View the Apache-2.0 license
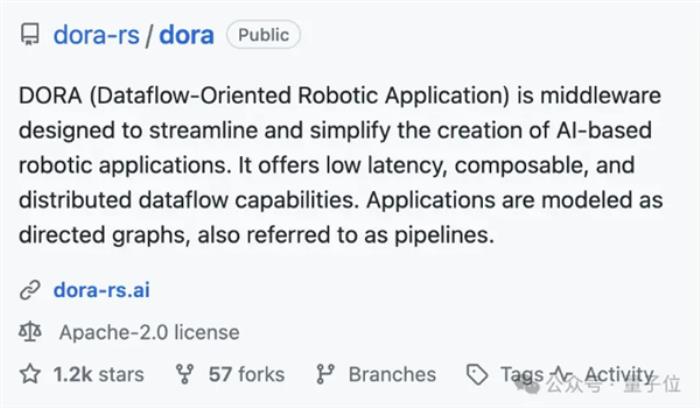 150,332
